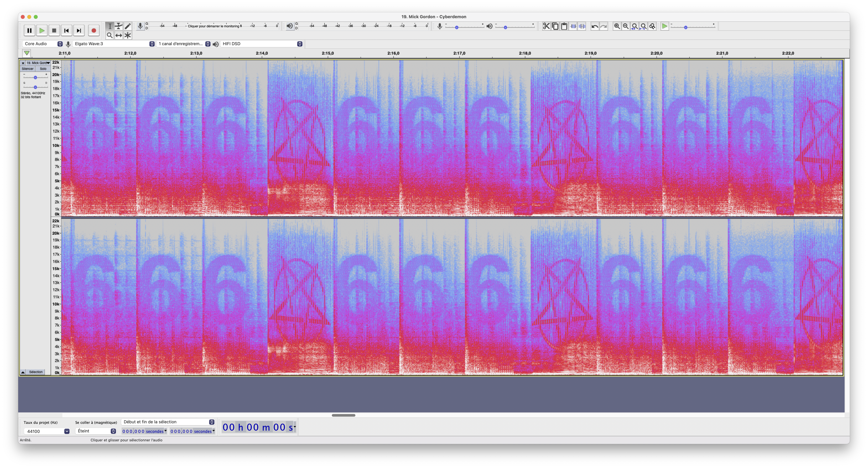868x468 pixels.
Task: Click the Zoom In magnifier
Action: click(x=617, y=26)
